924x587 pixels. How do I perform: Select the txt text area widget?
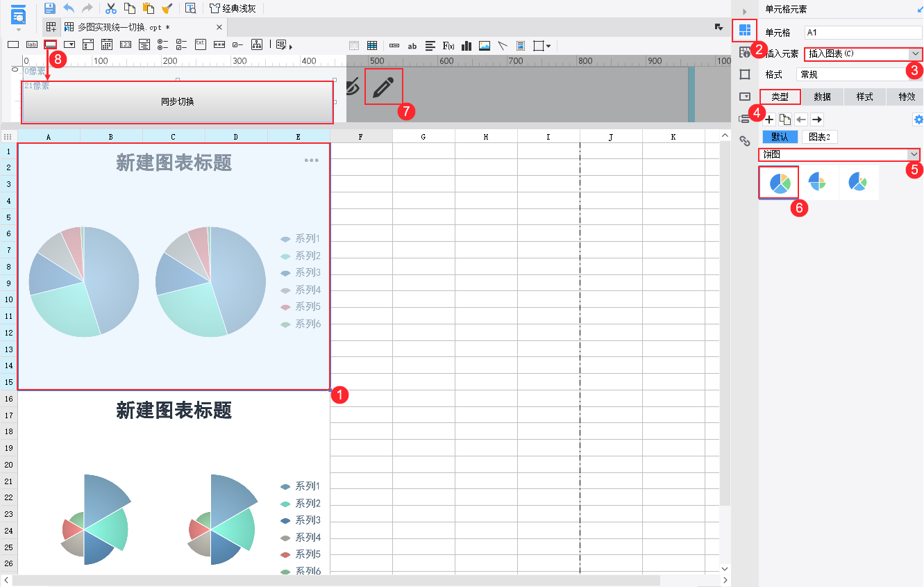coord(201,44)
